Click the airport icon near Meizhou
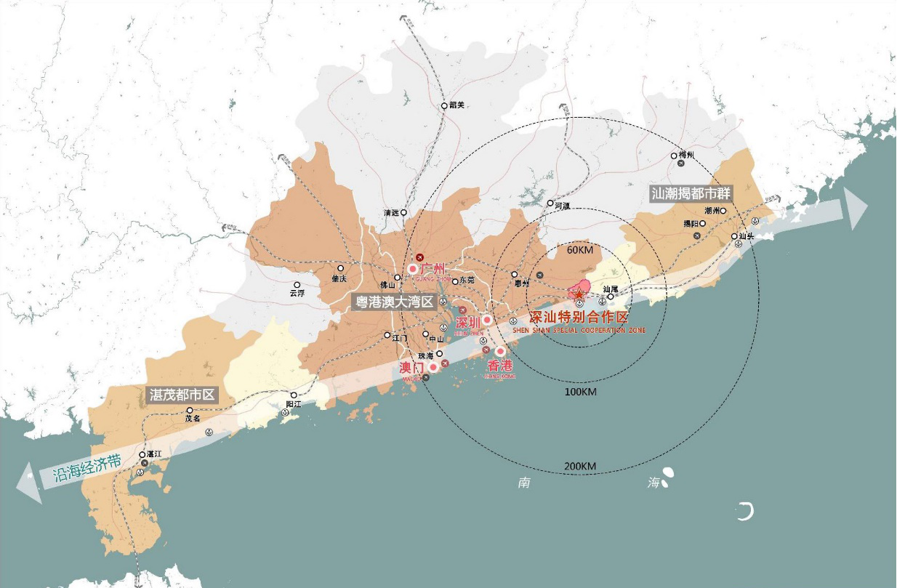 (x=680, y=165)
